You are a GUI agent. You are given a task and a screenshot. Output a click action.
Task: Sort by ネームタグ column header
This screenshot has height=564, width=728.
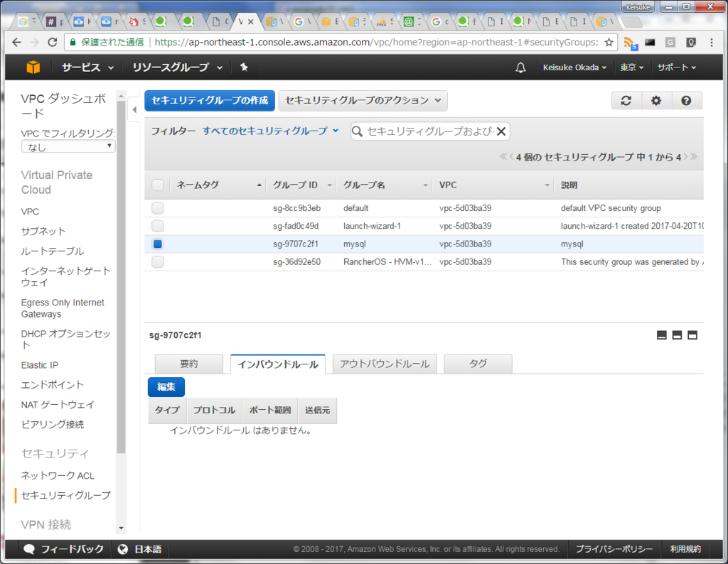(219, 185)
